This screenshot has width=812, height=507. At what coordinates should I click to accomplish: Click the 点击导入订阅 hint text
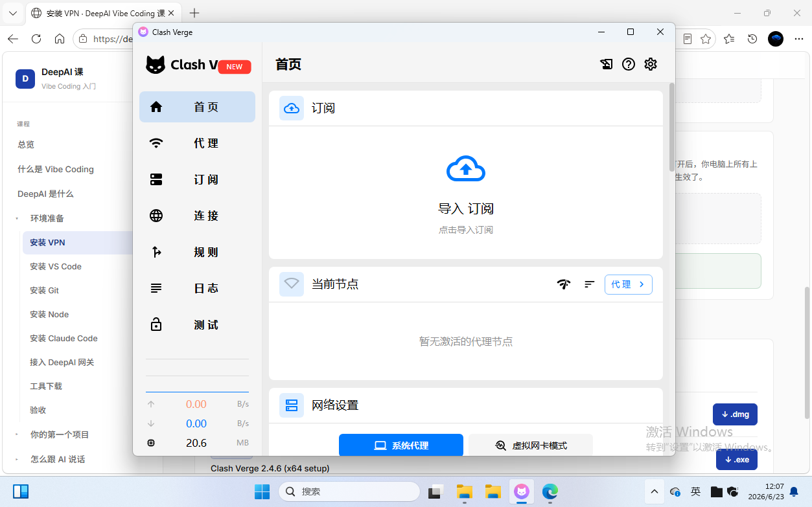tap(466, 230)
